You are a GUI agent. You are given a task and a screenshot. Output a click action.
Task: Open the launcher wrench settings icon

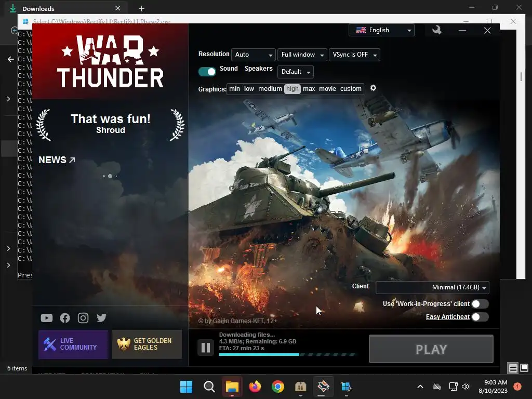pos(436,30)
